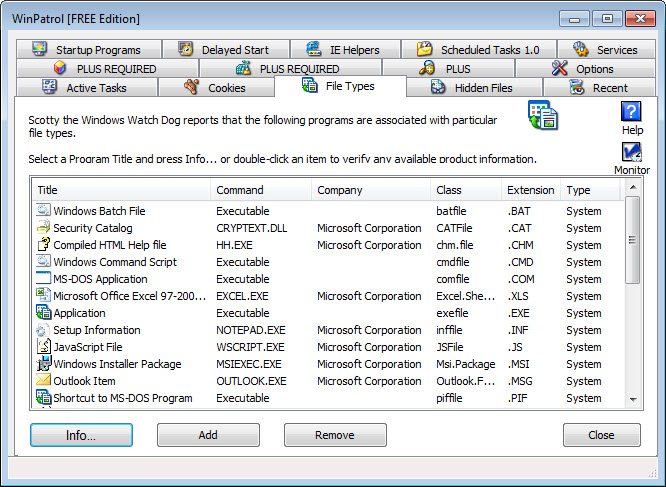The image size is (666, 487).
Task: Select the NOTEPAD.EXE command cell
Action: [x=251, y=330]
